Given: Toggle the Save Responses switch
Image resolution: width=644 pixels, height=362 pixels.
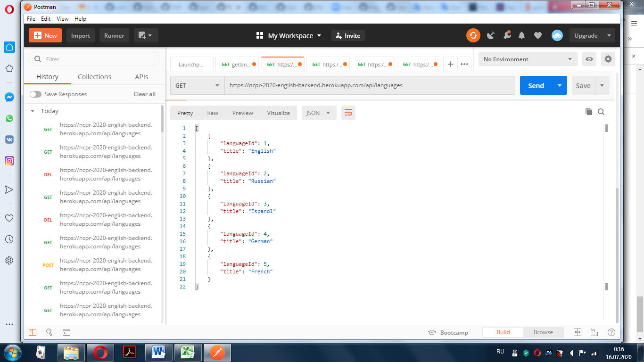Looking at the screenshot, I should pos(35,94).
